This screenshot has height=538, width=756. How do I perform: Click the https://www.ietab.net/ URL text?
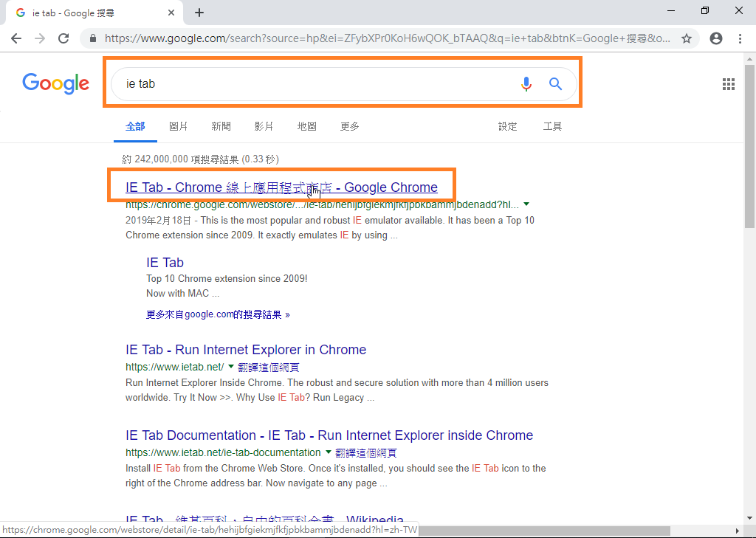[x=174, y=367]
